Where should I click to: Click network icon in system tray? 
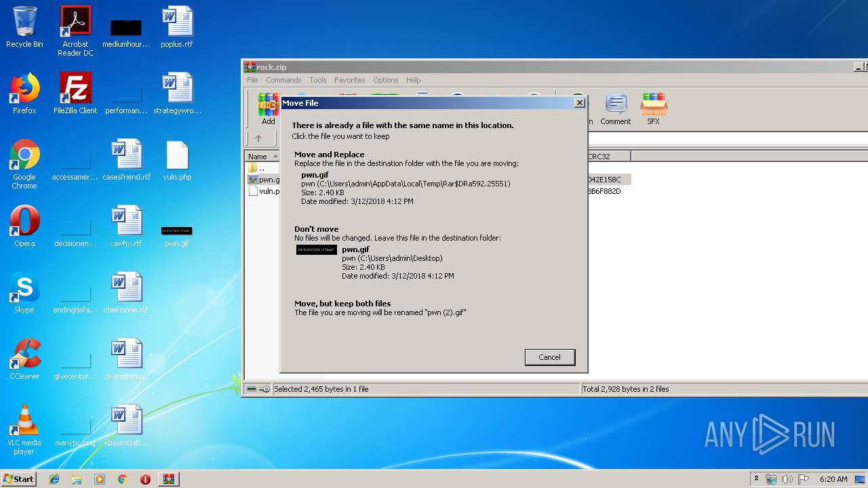point(771,479)
